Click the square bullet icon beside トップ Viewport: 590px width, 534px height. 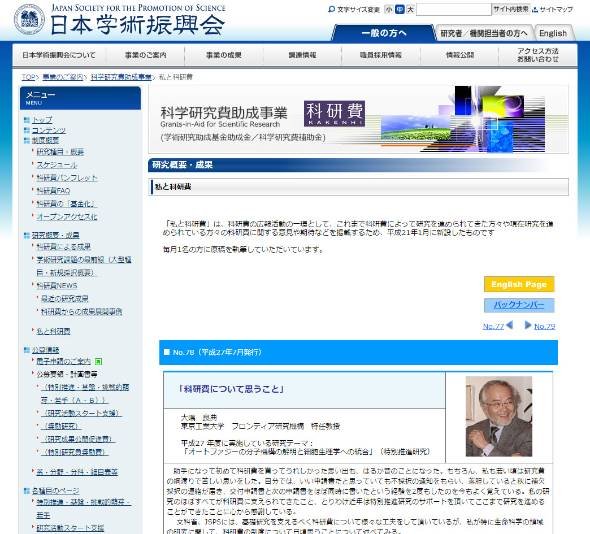click(x=27, y=120)
